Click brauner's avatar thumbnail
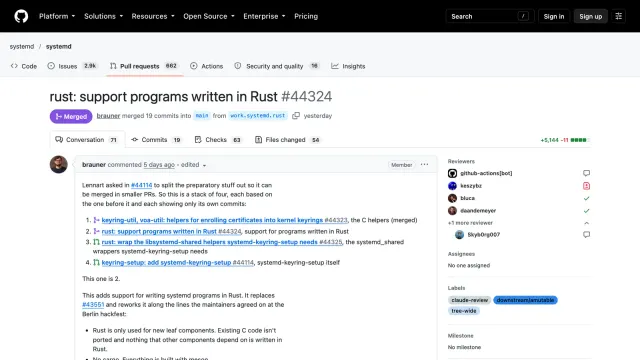The image size is (640, 360). (59, 164)
